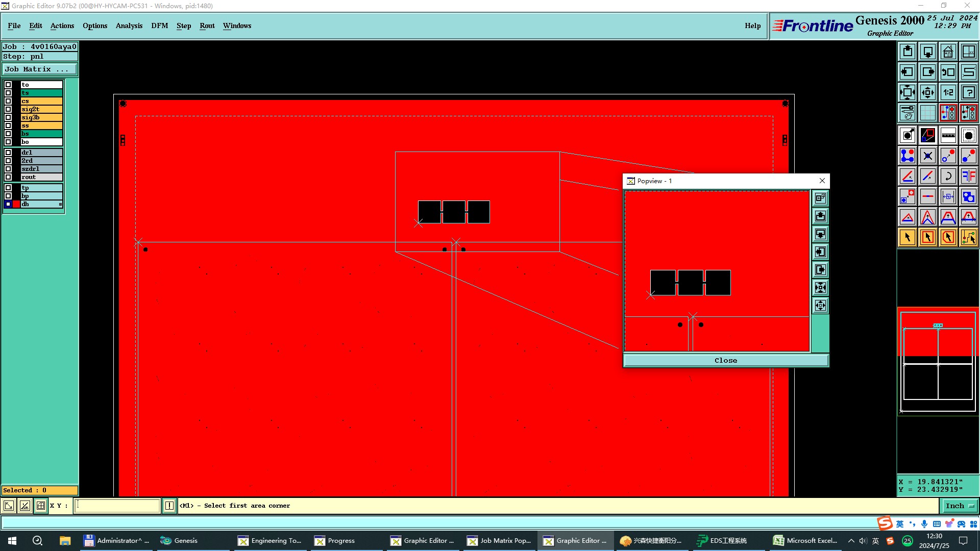Click the X Y coordinate input field

coord(117,506)
